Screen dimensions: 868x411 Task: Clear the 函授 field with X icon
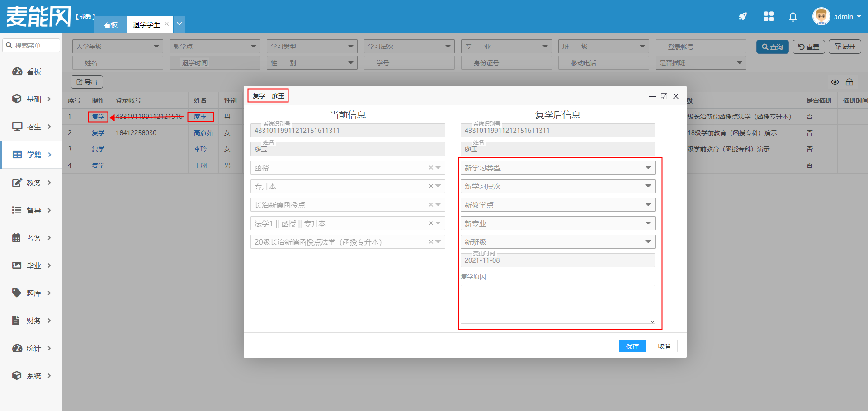(x=431, y=168)
